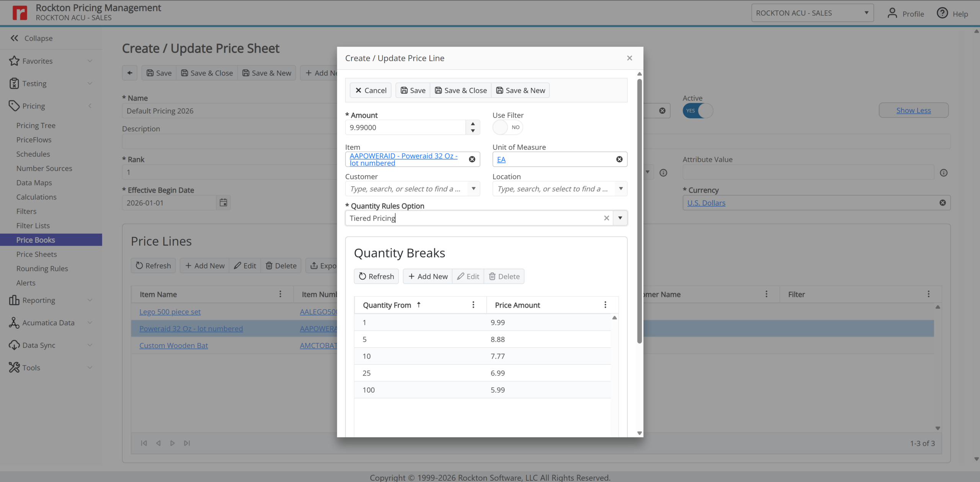This screenshot has width=980, height=482.
Task: Open Rounding Rules in sidebar
Action: 42,269
